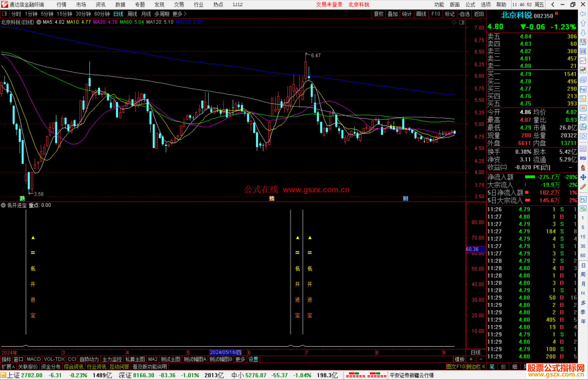Click the 复权 button above chart
This screenshot has width=588, height=380.
click(x=378, y=14)
